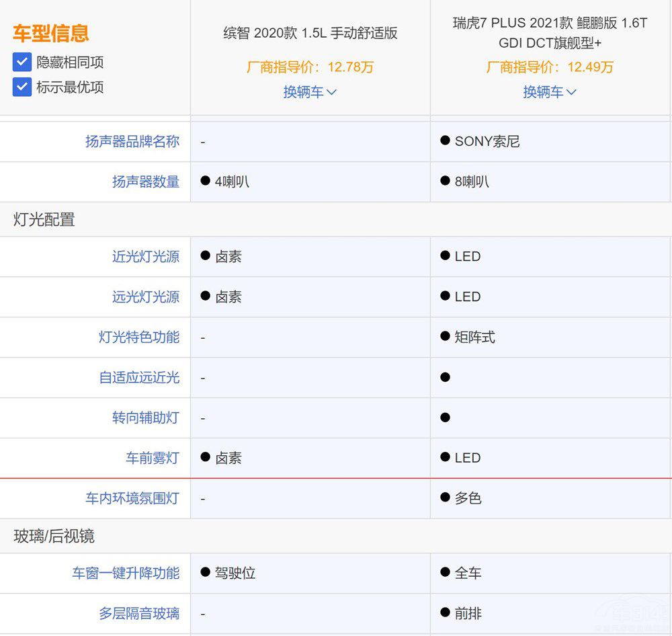This screenshot has width=672, height=636.
Task: Open 换辆车 dropdown under 瑞虎7 PLUS
Action: [550, 92]
